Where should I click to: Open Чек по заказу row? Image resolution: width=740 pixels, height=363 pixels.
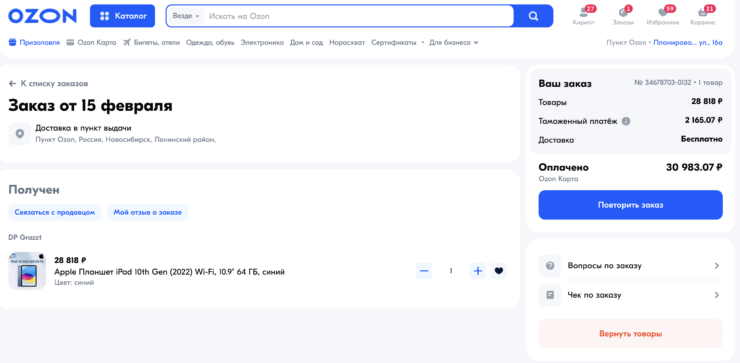(x=631, y=295)
